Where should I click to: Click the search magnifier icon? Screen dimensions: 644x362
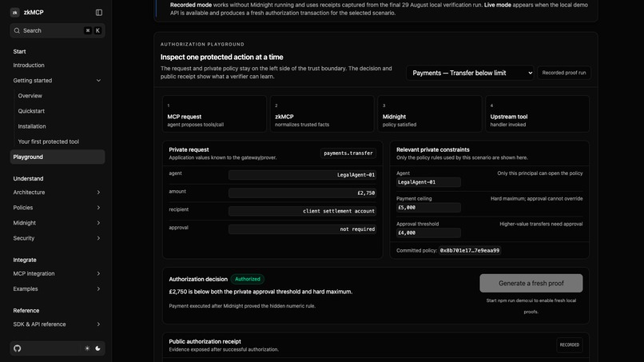17,30
